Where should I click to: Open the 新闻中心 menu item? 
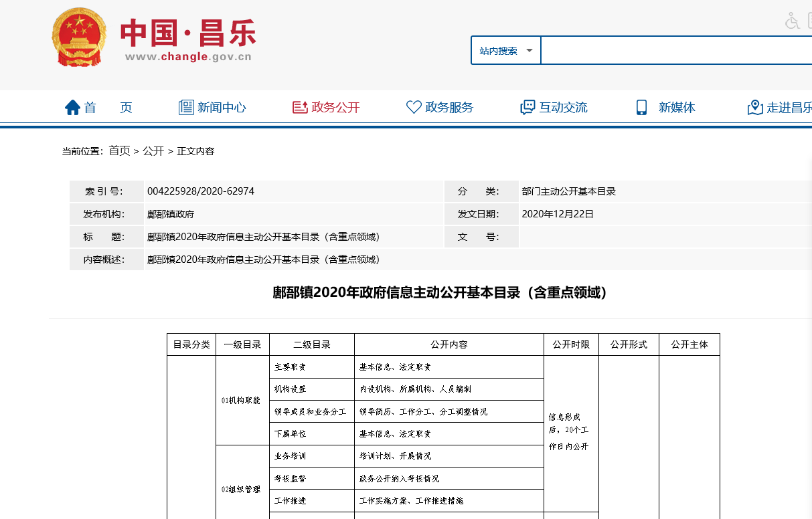(222, 107)
